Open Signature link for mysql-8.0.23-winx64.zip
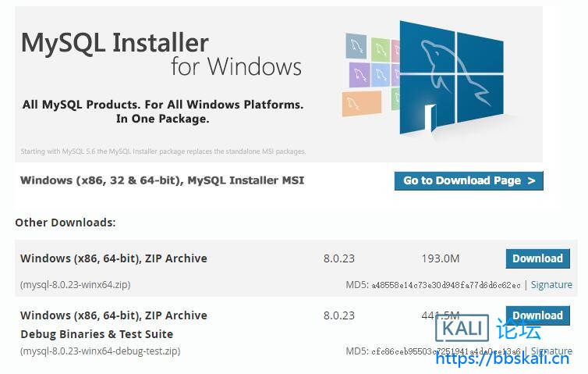 point(551,285)
